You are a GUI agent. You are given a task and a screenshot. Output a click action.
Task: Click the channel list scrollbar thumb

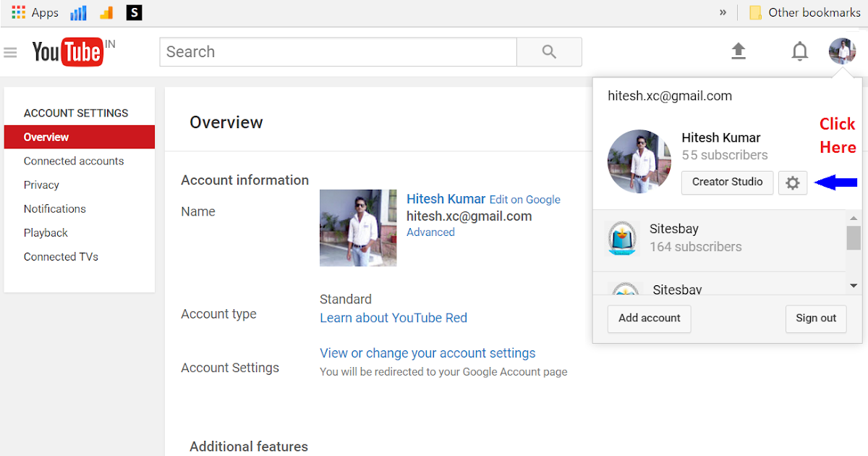pos(854,237)
